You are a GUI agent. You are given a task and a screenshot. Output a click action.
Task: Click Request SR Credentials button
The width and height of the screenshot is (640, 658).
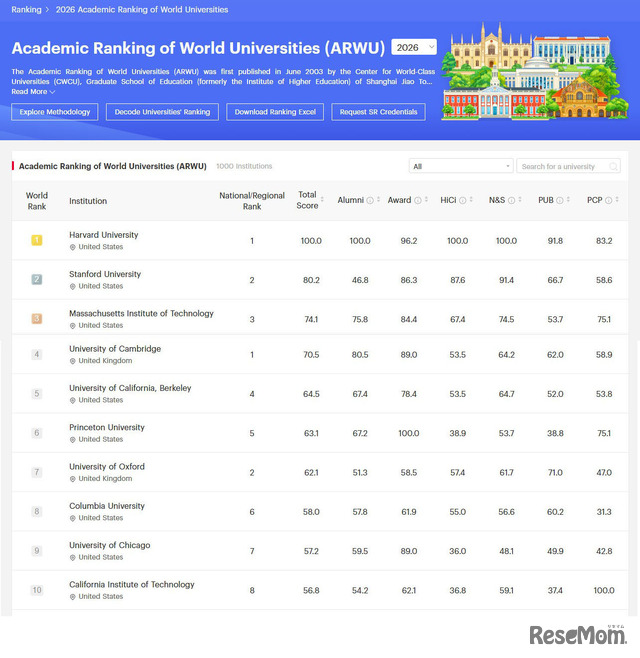click(x=378, y=112)
